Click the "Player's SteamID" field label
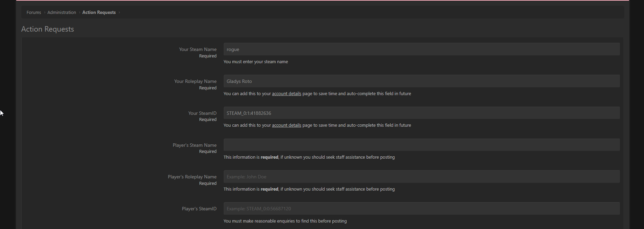Image resolution: width=644 pixels, height=229 pixels. (199, 209)
